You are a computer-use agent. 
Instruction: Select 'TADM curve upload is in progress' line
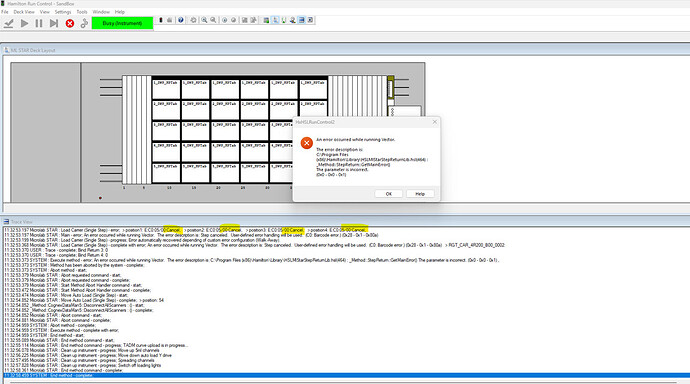click(96, 345)
